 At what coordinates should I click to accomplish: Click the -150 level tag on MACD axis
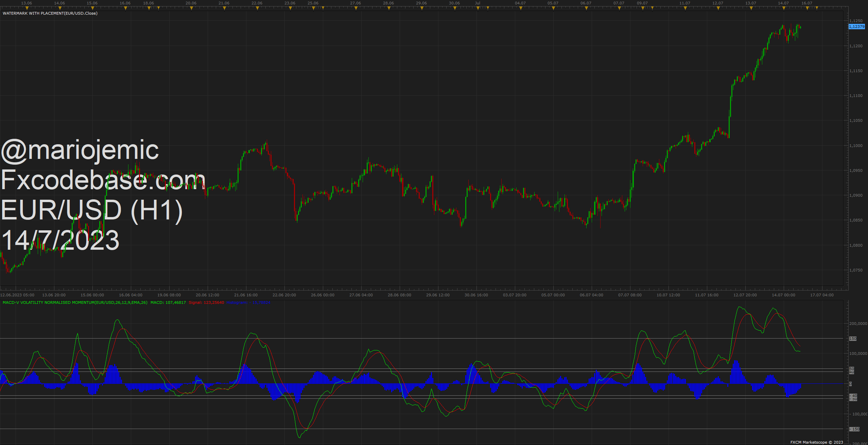coord(855,429)
